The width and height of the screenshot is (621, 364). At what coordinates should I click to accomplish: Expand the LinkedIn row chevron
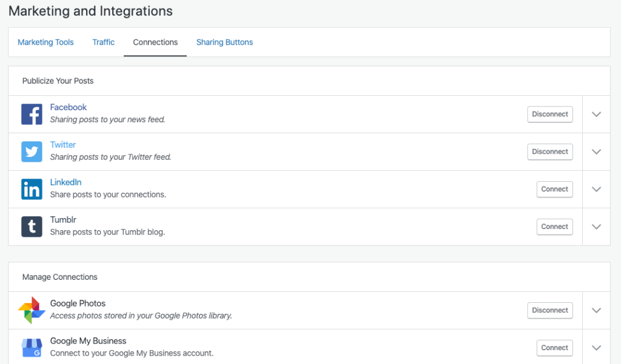coord(596,189)
